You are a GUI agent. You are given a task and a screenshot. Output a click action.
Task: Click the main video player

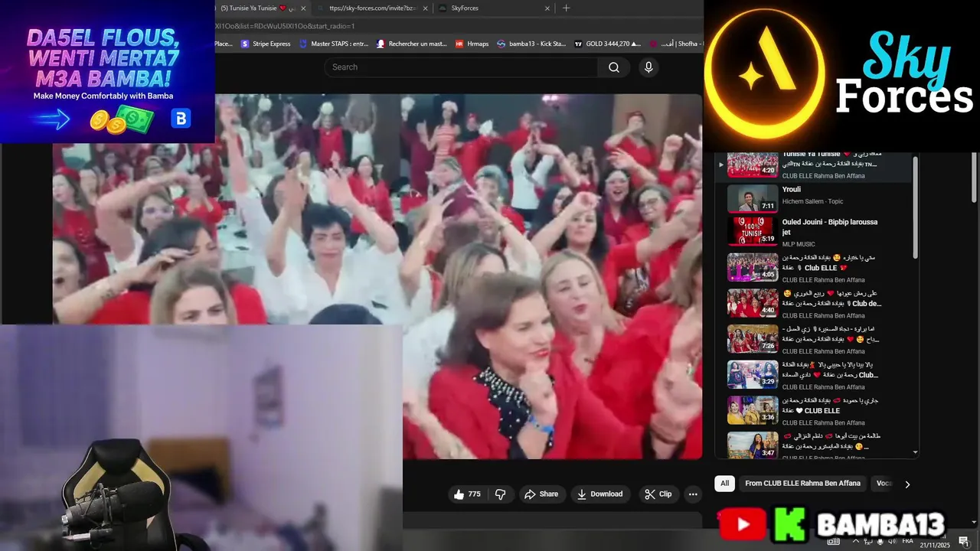coord(377,276)
